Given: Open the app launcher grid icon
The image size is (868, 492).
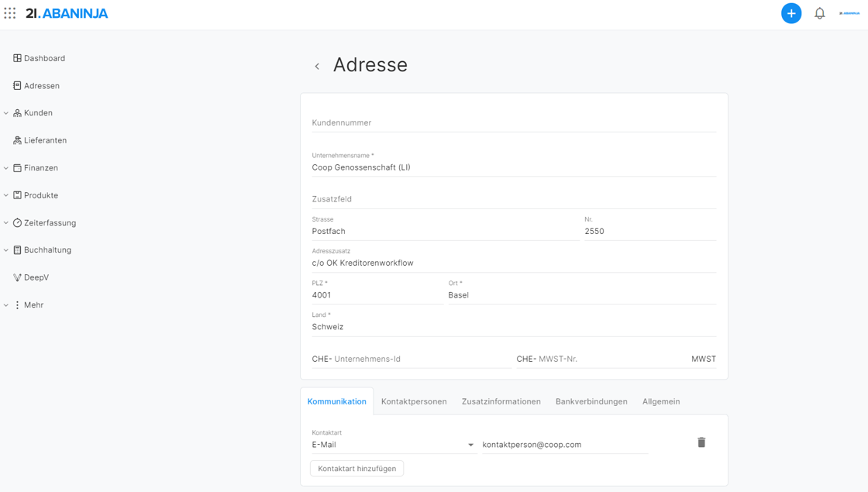Looking at the screenshot, I should tap(10, 12).
